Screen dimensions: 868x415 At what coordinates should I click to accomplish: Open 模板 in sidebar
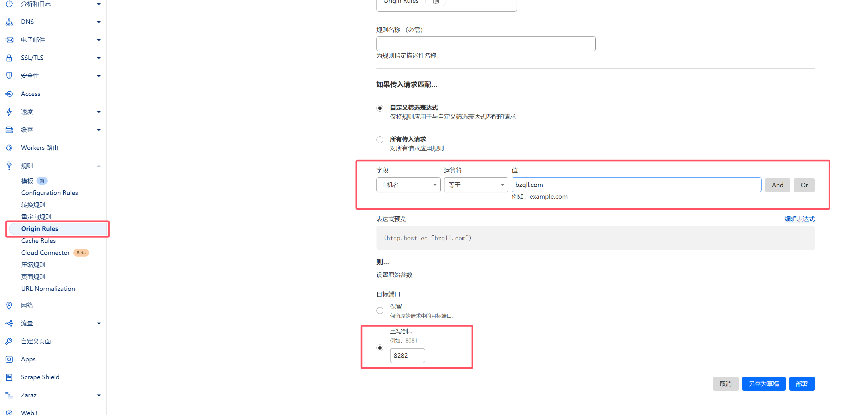(x=27, y=181)
